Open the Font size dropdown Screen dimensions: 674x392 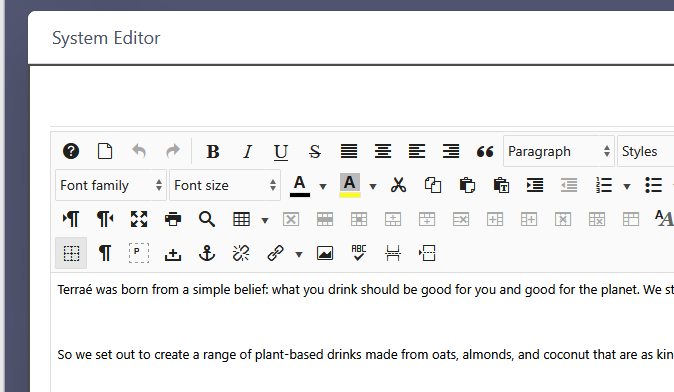tap(225, 185)
